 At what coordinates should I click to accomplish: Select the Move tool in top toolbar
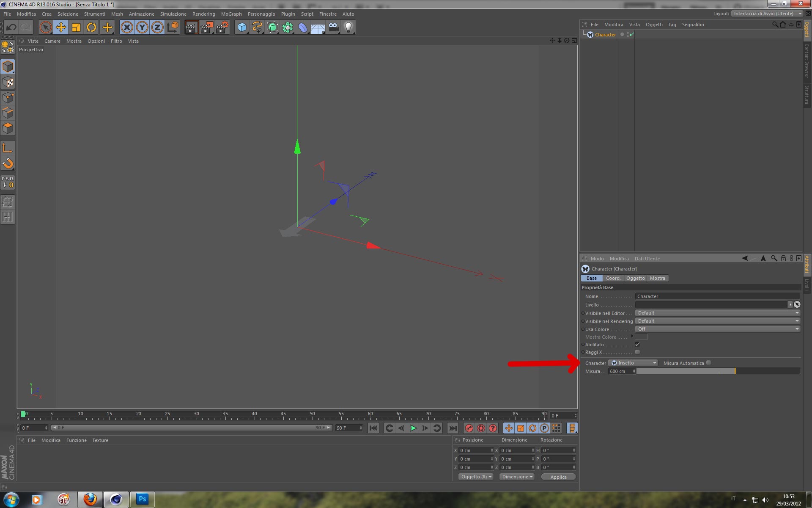61,28
